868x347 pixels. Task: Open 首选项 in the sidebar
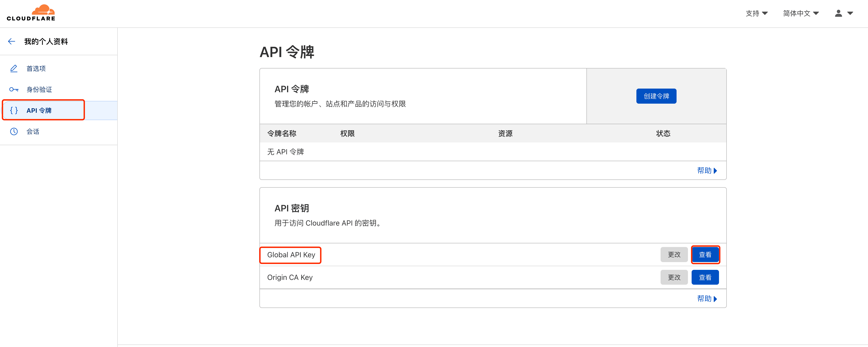(36, 68)
